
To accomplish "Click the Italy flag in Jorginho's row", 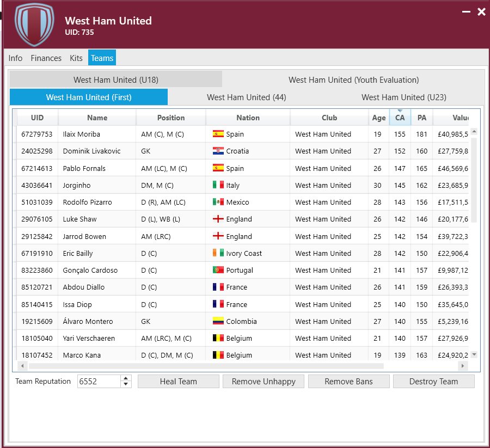I will coord(218,185).
